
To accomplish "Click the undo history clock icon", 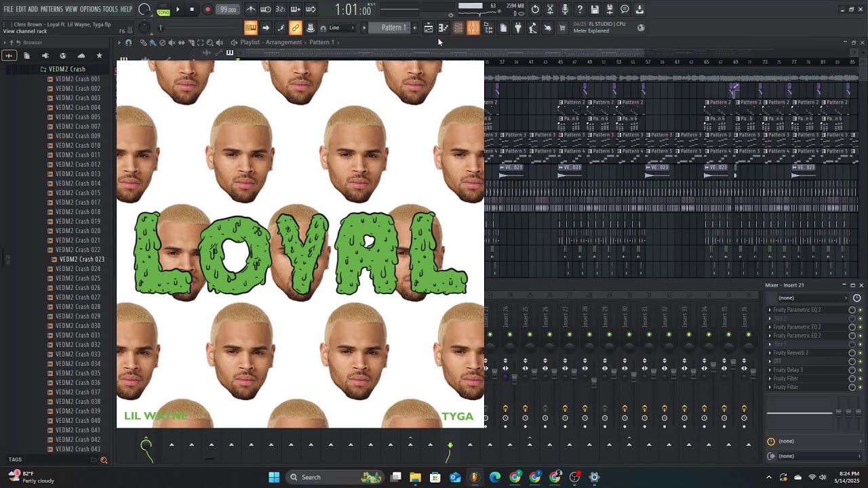I will point(535,9).
